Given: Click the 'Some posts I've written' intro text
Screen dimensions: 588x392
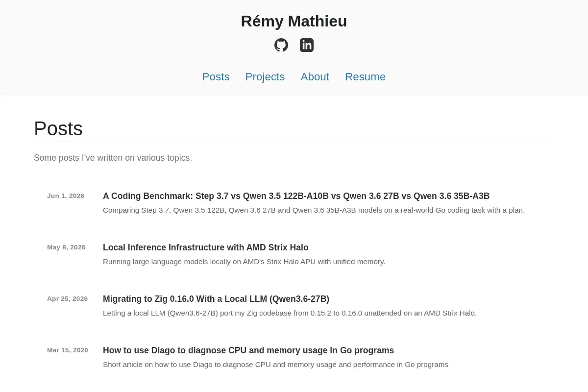Looking at the screenshot, I should [x=113, y=158].
